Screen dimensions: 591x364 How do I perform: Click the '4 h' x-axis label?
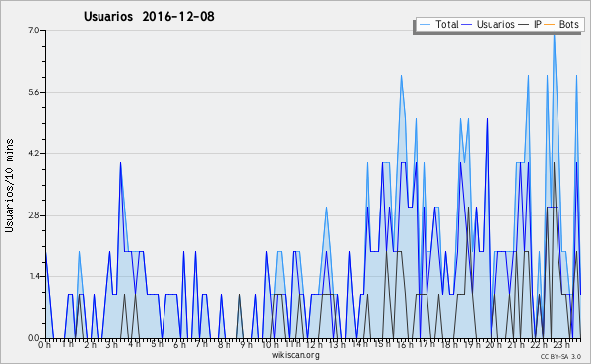[134, 344]
